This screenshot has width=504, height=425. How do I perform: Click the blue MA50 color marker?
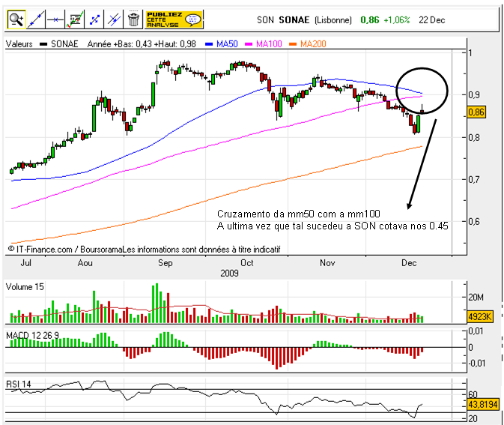209,44
